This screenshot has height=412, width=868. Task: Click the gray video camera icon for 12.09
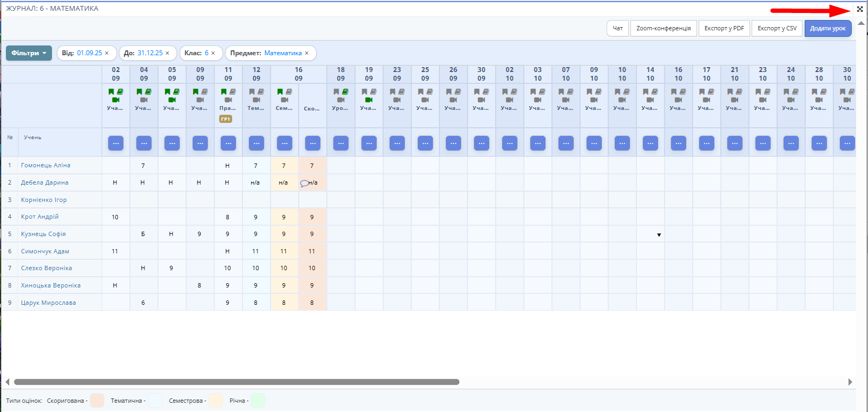tap(256, 100)
